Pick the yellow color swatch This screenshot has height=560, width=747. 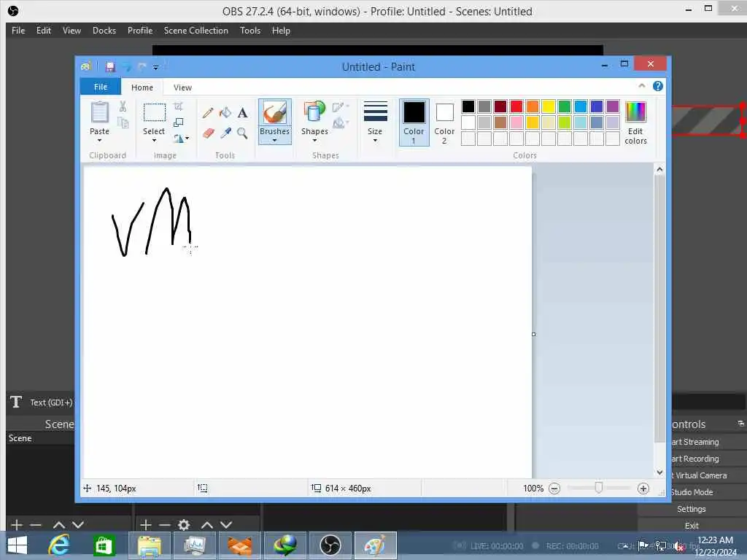[549, 106]
